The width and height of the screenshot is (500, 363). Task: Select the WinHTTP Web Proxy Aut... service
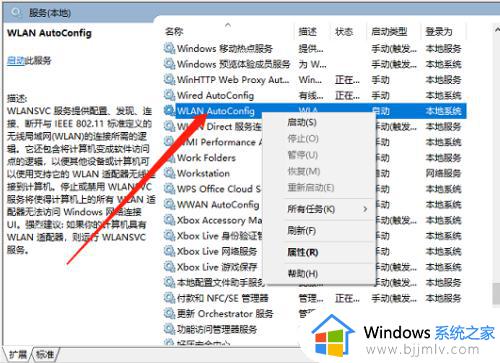click(x=314, y=80)
